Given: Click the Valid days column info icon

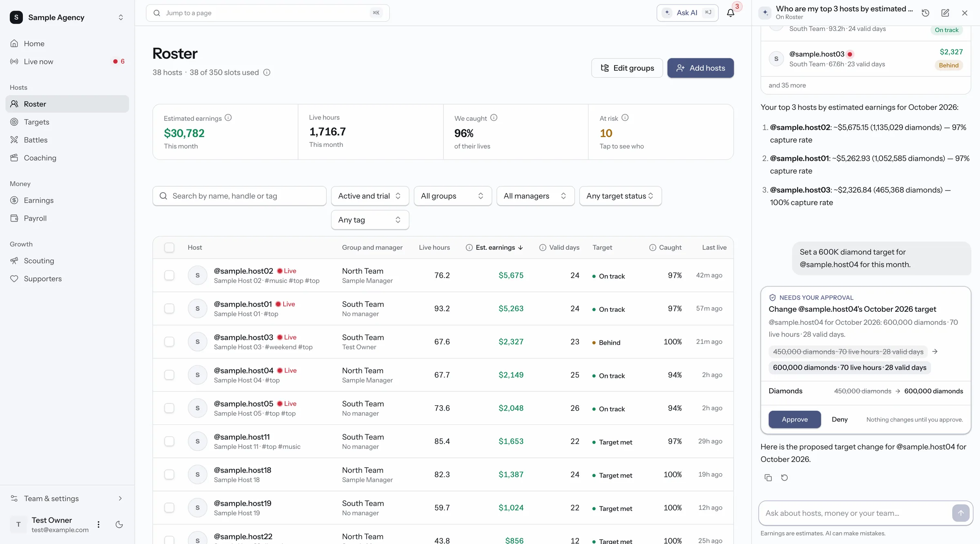Looking at the screenshot, I should tap(543, 248).
